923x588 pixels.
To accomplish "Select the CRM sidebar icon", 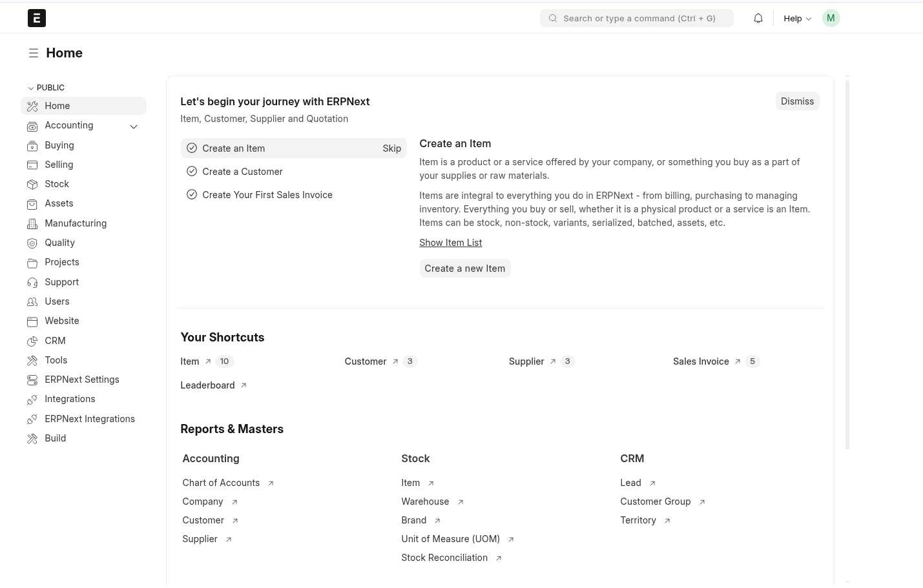I will point(32,341).
